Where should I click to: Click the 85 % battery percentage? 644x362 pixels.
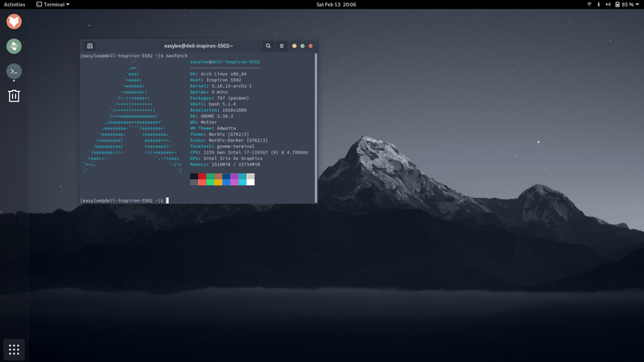628,5
